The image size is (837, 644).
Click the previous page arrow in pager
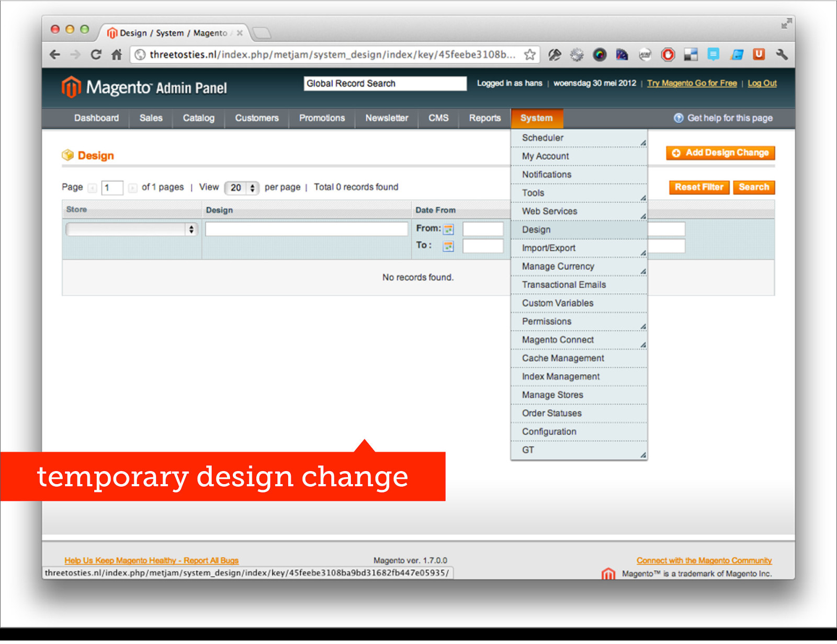[93, 188]
